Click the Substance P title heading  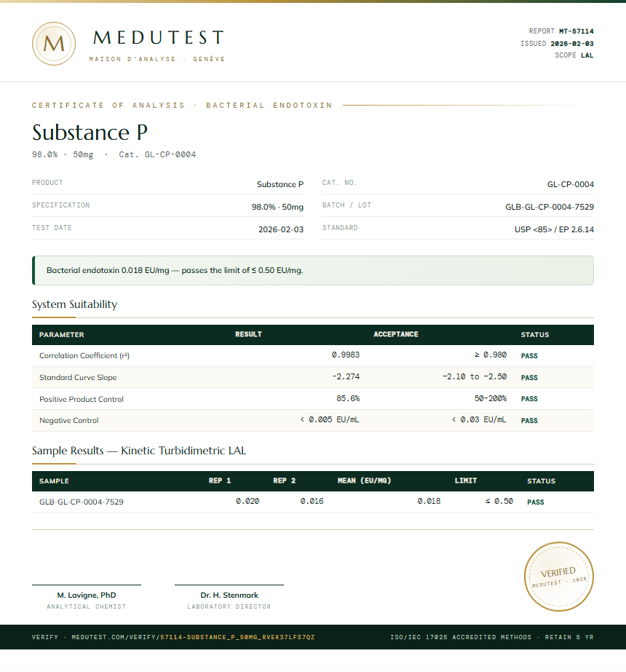[90, 133]
